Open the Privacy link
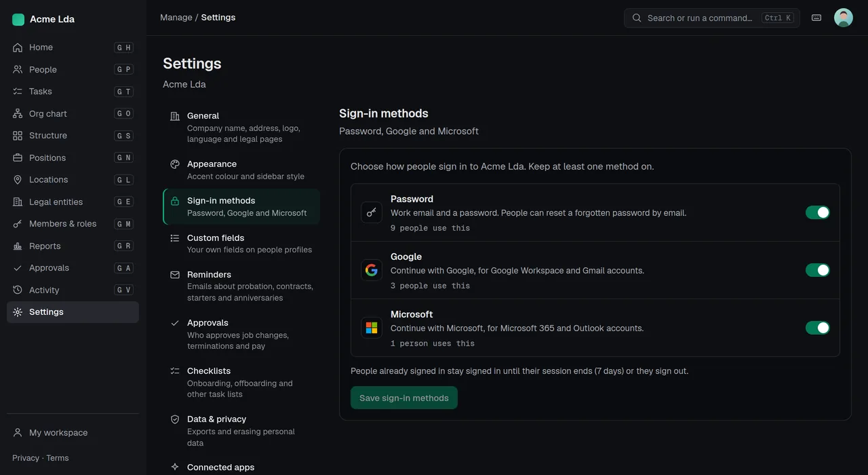 point(26,458)
